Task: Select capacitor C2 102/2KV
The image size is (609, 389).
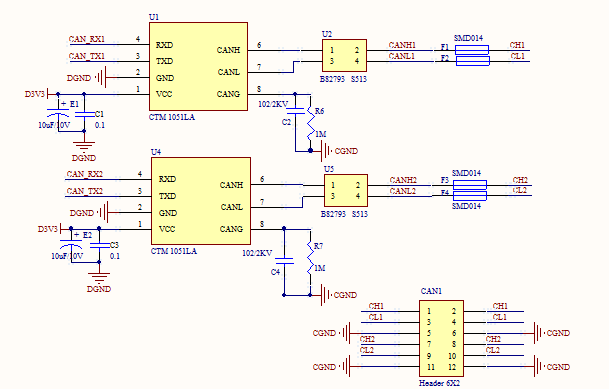Action: point(295,111)
